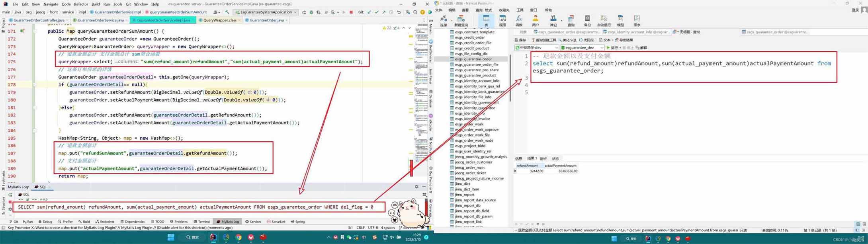Open the EsguaranteeSystemApplication run configuration dropdown
868x244 pixels.
coord(266,12)
